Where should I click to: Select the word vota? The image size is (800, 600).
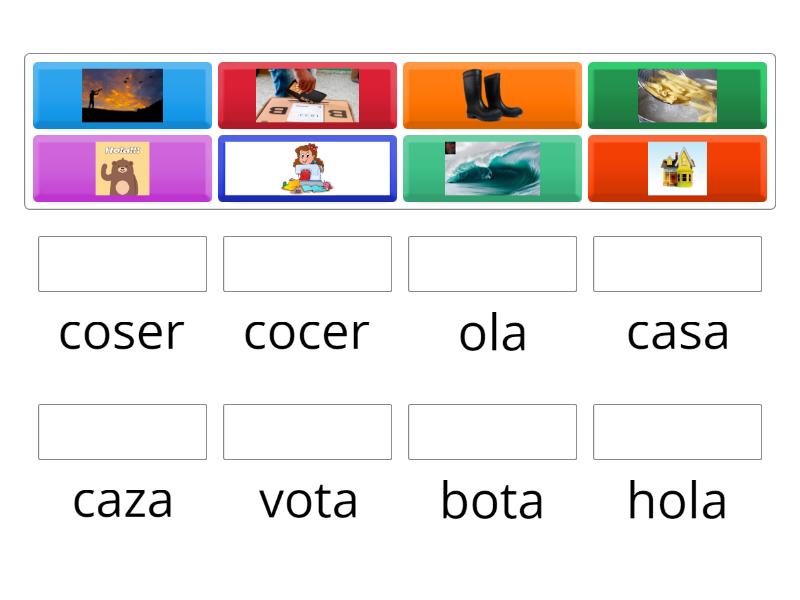coord(307,501)
